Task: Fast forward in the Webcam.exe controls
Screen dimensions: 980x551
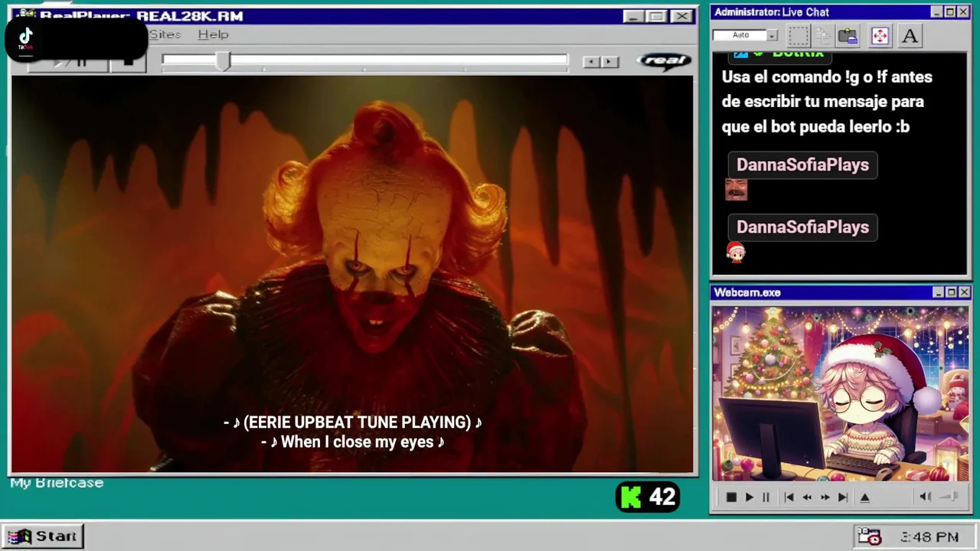Action: (x=825, y=497)
